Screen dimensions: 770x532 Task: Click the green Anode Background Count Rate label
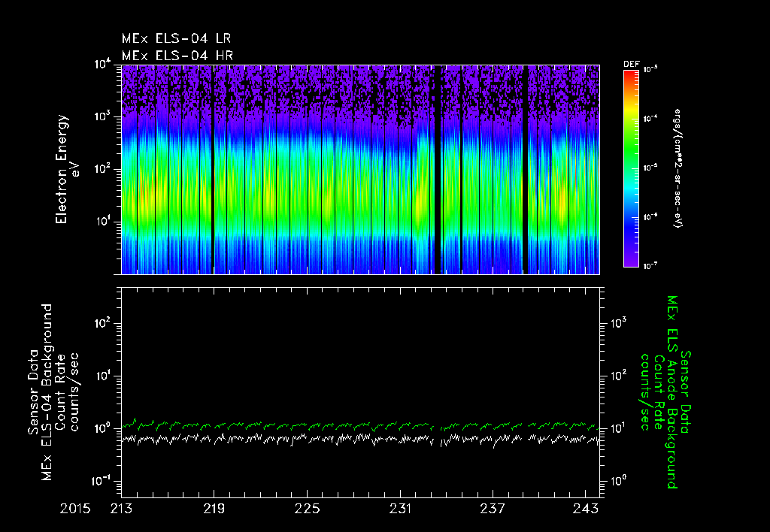(x=666, y=391)
